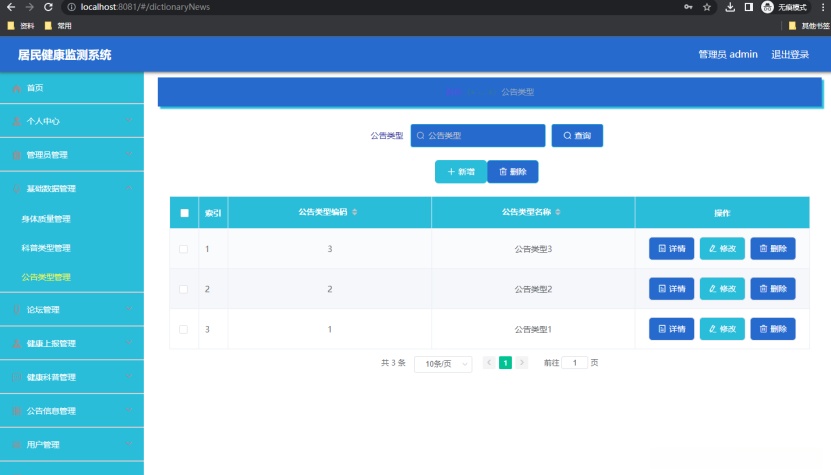Viewport: 831px width, 475px height.
Task: Click 修改 for 公告类型1
Action: point(722,329)
